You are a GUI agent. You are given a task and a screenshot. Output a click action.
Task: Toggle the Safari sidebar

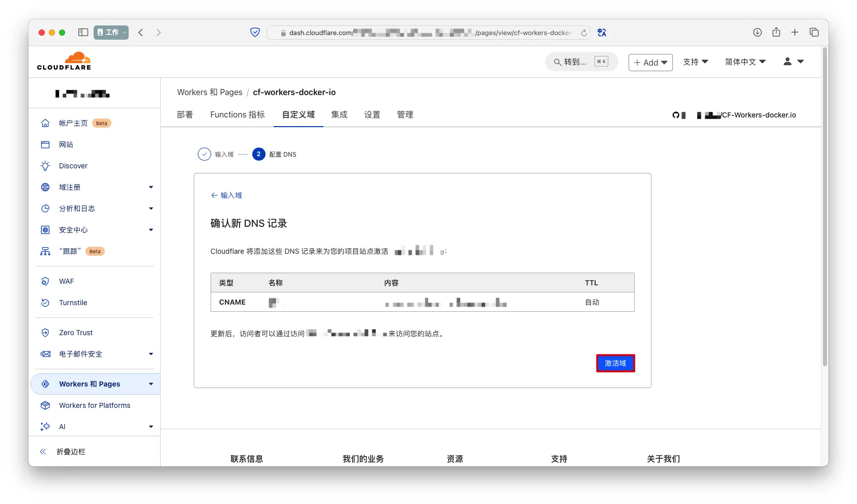pyautogui.click(x=83, y=33)
